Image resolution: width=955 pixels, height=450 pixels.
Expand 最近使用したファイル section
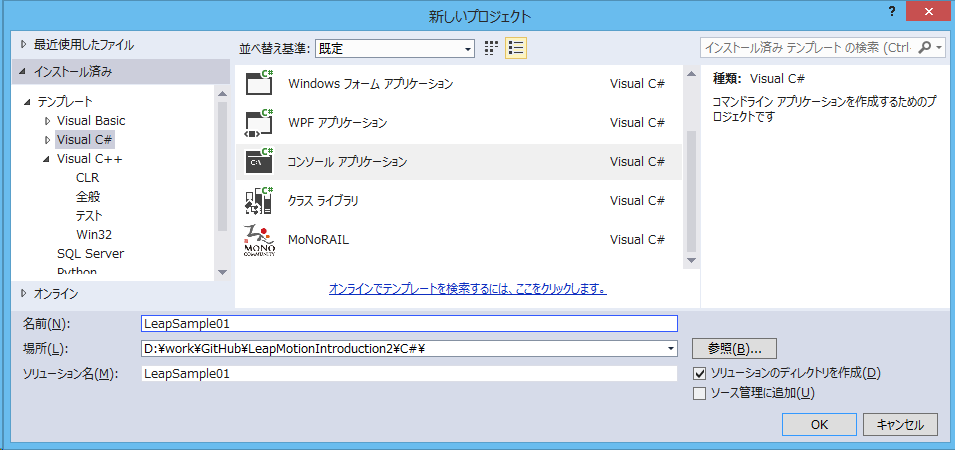click(24, 44)
